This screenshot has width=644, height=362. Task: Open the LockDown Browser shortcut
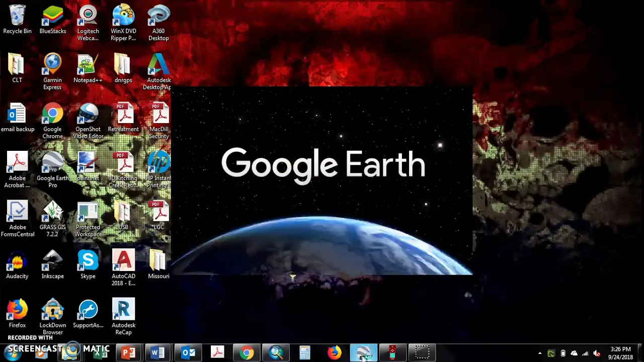pos(52,317)
